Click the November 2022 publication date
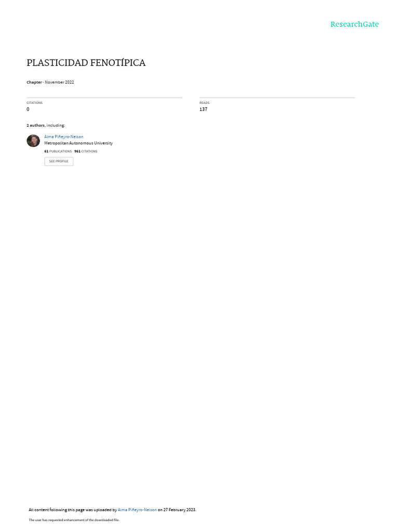Screen dimensions: 399x532 pyautogui.click(x=59, y=82)
